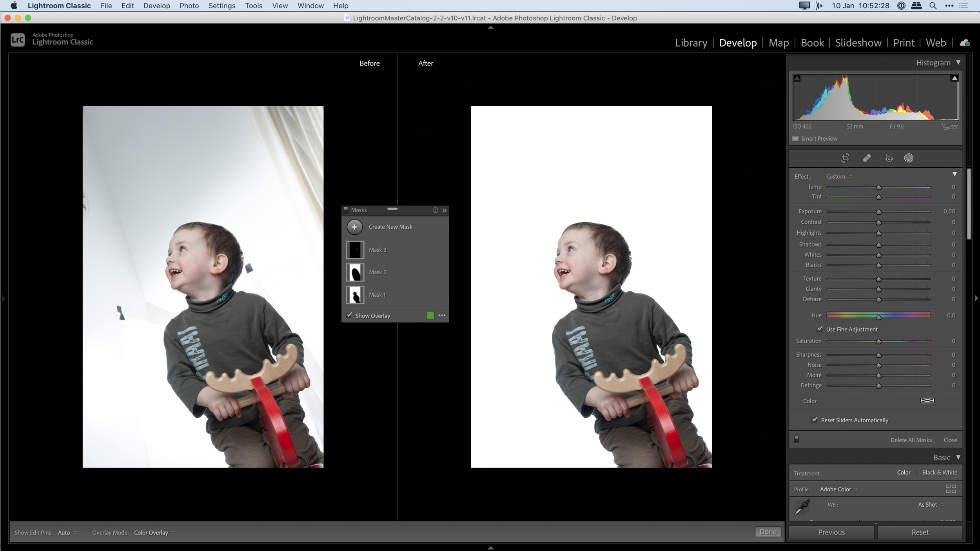Viewport: 980px width, 551px height.
Task: Click the Masking tool circle icon
Action: 909,158
